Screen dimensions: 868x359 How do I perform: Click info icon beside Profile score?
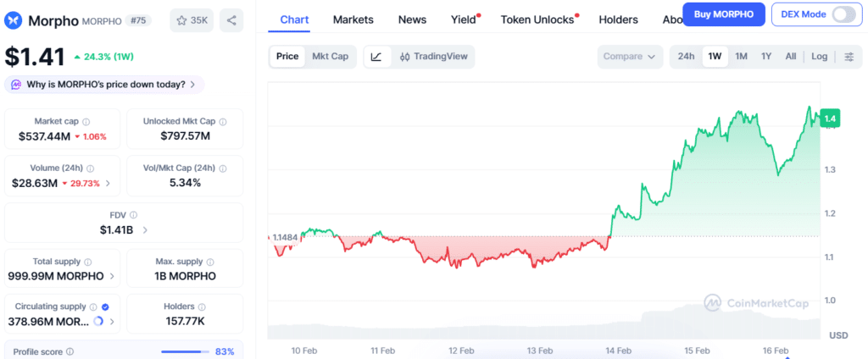[x=70, y=352]
